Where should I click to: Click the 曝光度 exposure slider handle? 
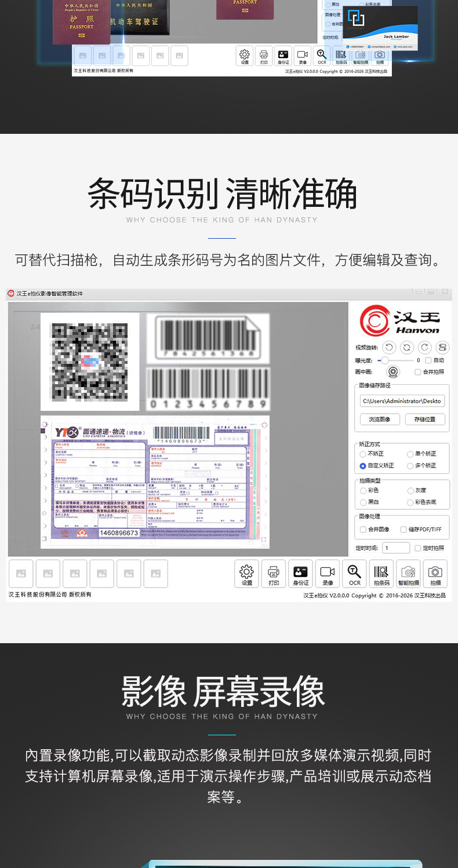click(x=384, y=360)
